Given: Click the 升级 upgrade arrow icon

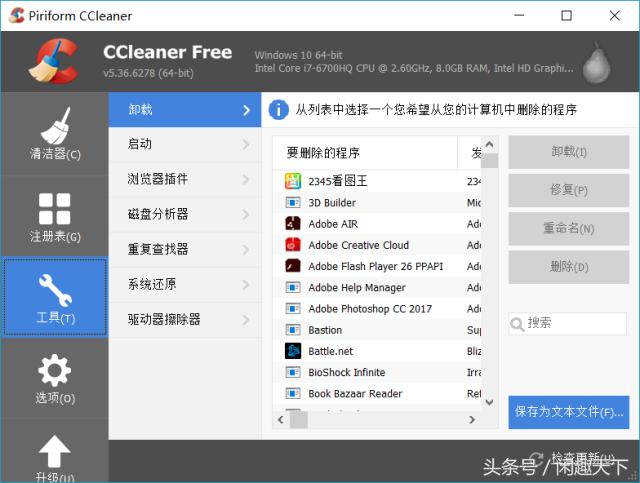Looking at the screenshot, I should [54, 451].
